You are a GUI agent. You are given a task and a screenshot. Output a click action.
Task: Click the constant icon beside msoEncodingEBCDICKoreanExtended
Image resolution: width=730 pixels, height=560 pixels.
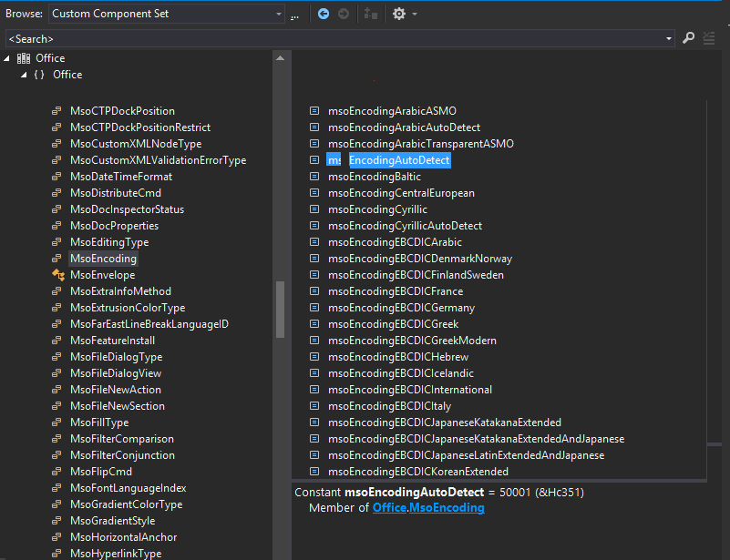coord(314,471)
